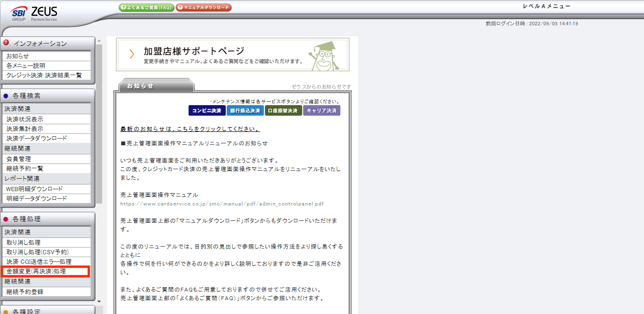Viewport: 644px width, 314px height.
Task: Open 各メニュー説明 menu item
Action: (x=46, y=65)
